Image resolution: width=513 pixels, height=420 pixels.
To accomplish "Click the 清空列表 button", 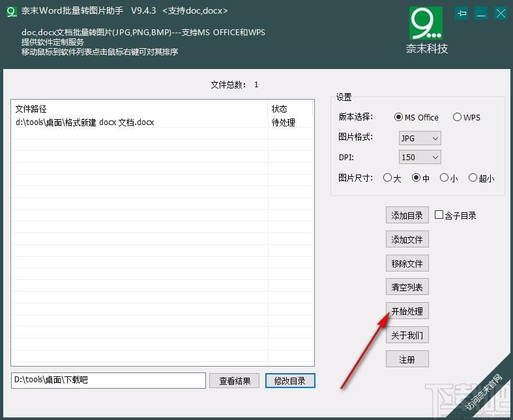I will tap(407, 287).
